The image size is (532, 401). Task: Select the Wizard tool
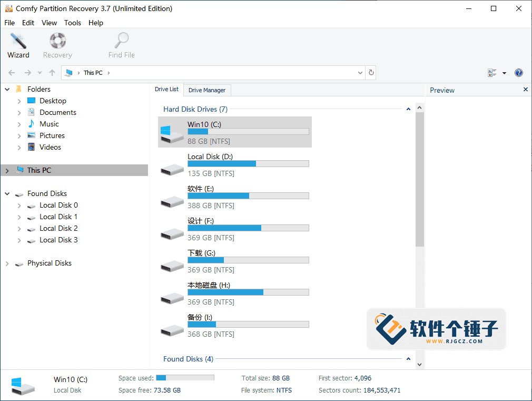18,45
